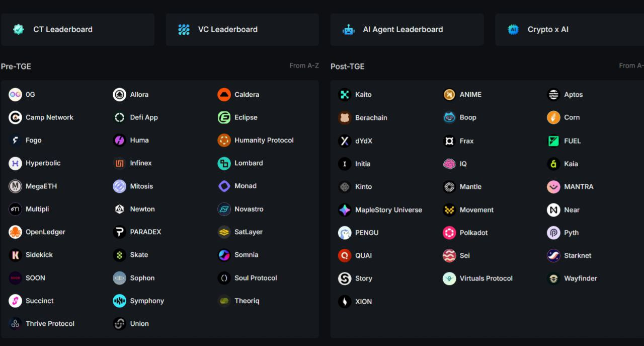
Task: Open the Theoriq project
Action: point(238,301)
